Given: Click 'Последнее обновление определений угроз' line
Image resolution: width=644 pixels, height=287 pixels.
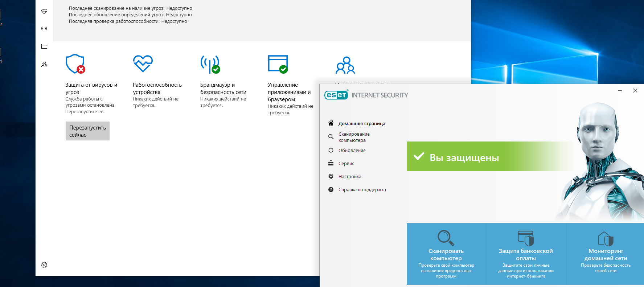Looking at the screenshot, I should point(130,15).
